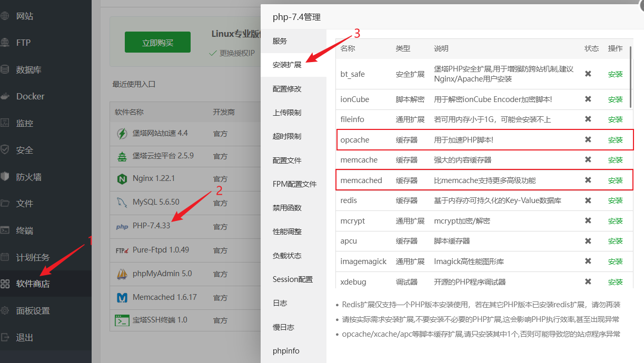Install the apcu extension

(x=615, y=241)
